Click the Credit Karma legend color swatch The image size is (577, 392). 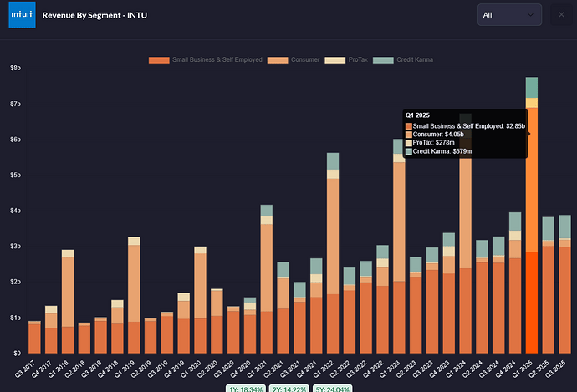(382, 60)
